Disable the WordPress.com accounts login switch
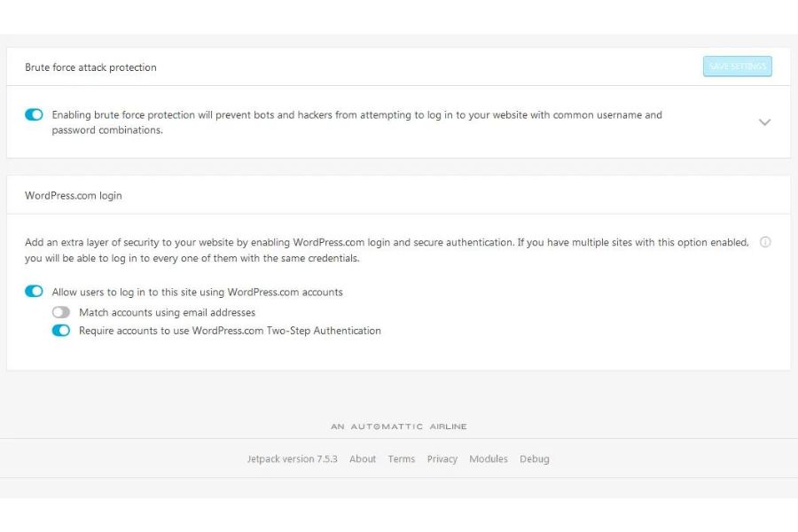798x532 pixels. tap(34, 292)
